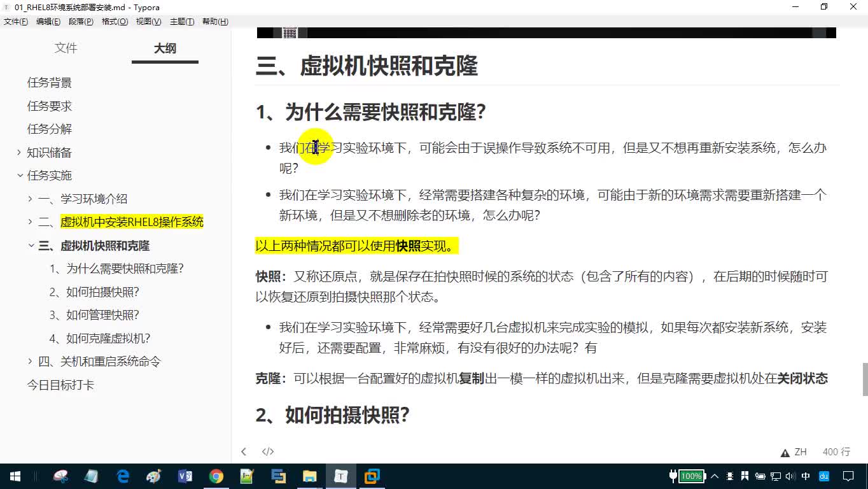Open the Notepad taskbar icon
The width and height of the screenshot is (868, 489).
point(91,476)
